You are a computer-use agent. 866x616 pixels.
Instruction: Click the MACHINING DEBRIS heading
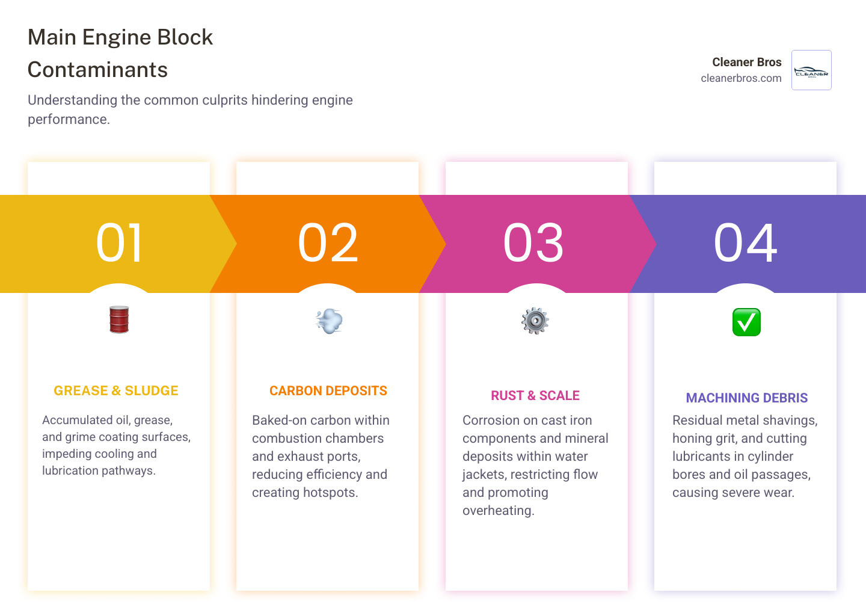747,398
